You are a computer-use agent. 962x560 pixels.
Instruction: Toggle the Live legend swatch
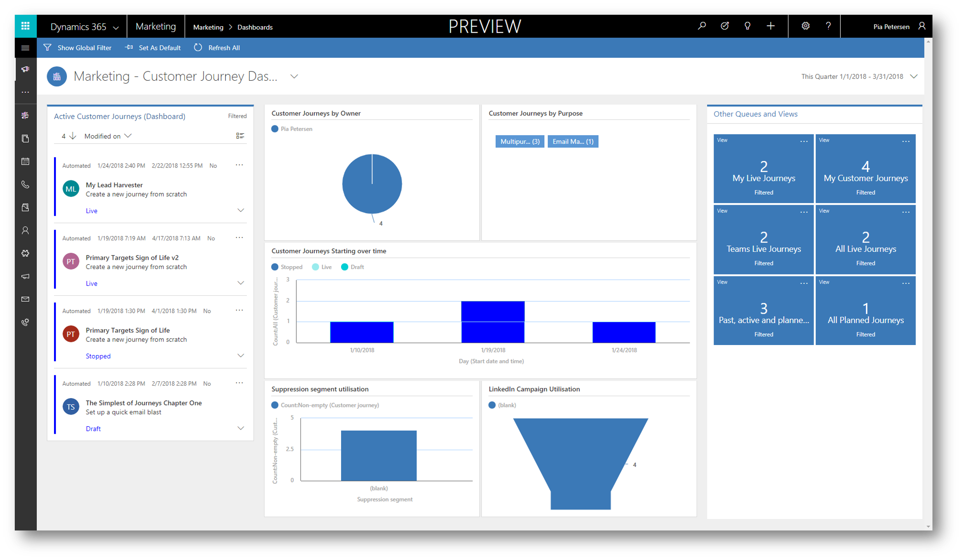click(315, 267)
